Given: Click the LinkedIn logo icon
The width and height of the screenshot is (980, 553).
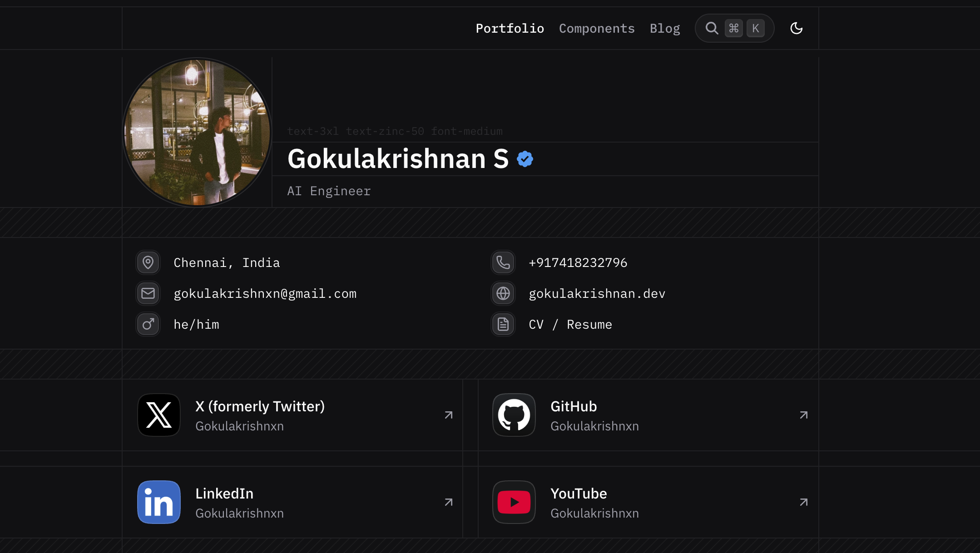Looking at the screenshot, I should tap(159, 502).
